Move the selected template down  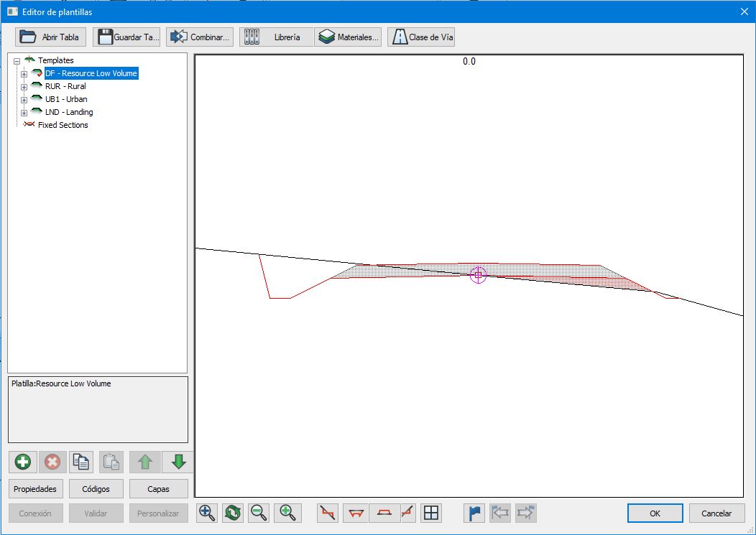(178, 462)
